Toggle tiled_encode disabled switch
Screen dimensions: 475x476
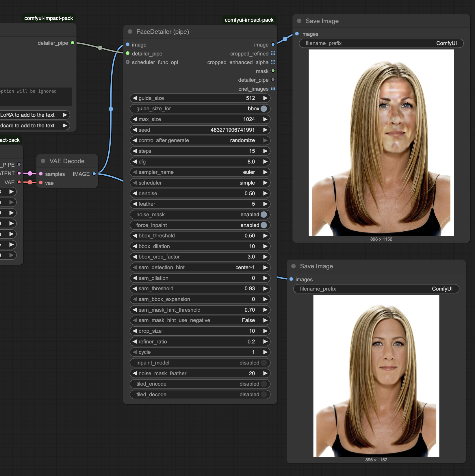264,384
